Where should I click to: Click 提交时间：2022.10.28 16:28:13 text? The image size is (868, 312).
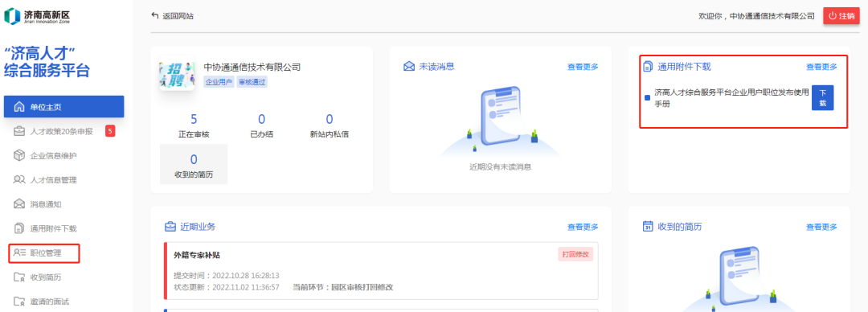point(227,276)
